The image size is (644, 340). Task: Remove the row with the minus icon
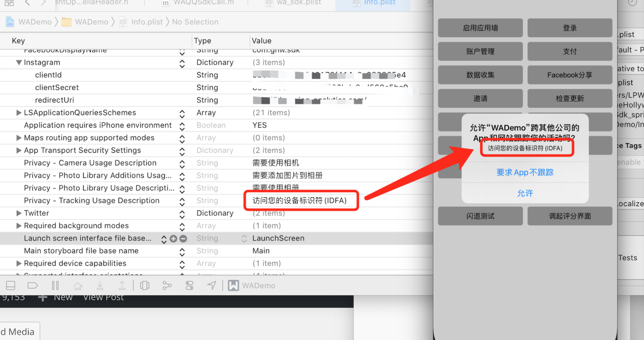point(183,239)
